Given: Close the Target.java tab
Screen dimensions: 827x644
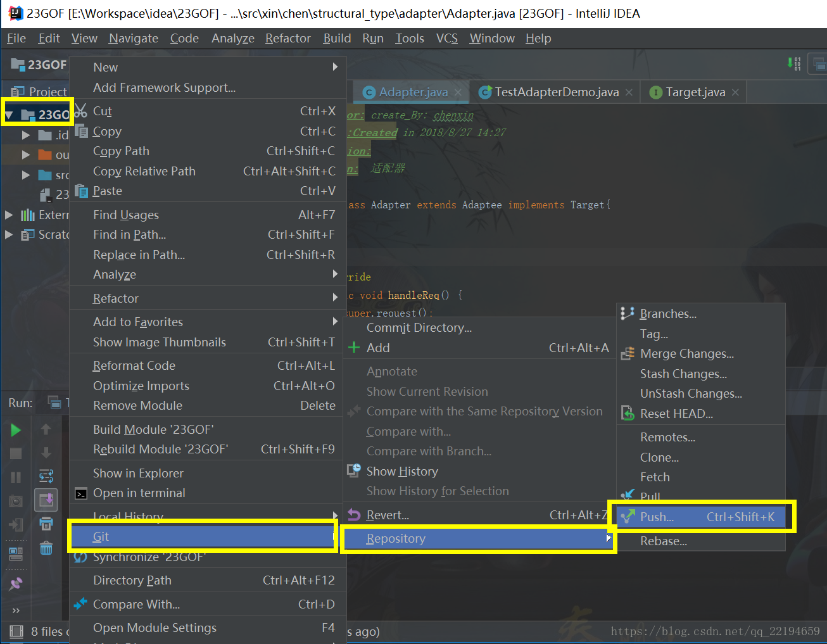Looking at the screenshot, I should tap(735, 92).
